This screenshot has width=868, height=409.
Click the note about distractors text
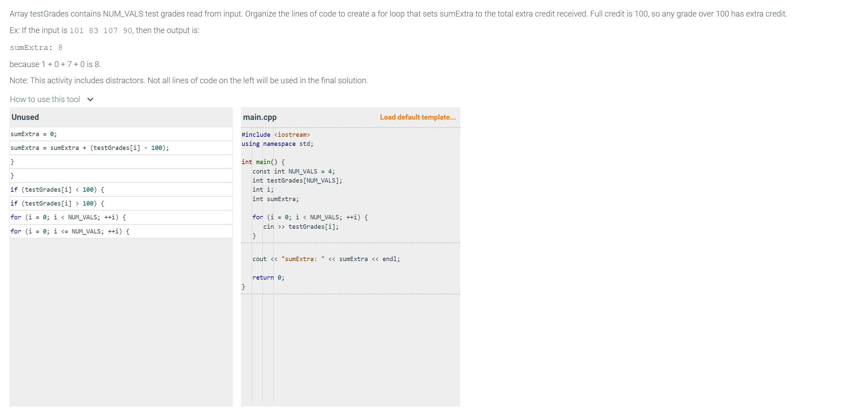click(x=189, y=81)
